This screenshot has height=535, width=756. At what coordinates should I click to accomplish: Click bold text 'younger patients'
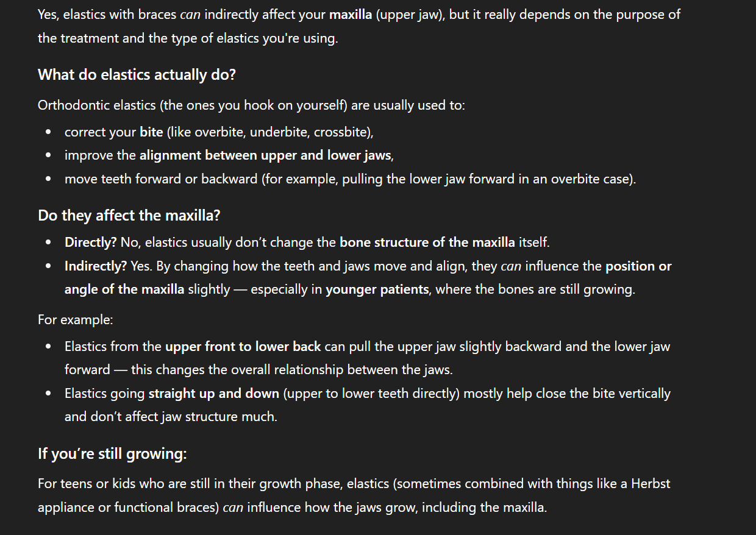[377, 289]
